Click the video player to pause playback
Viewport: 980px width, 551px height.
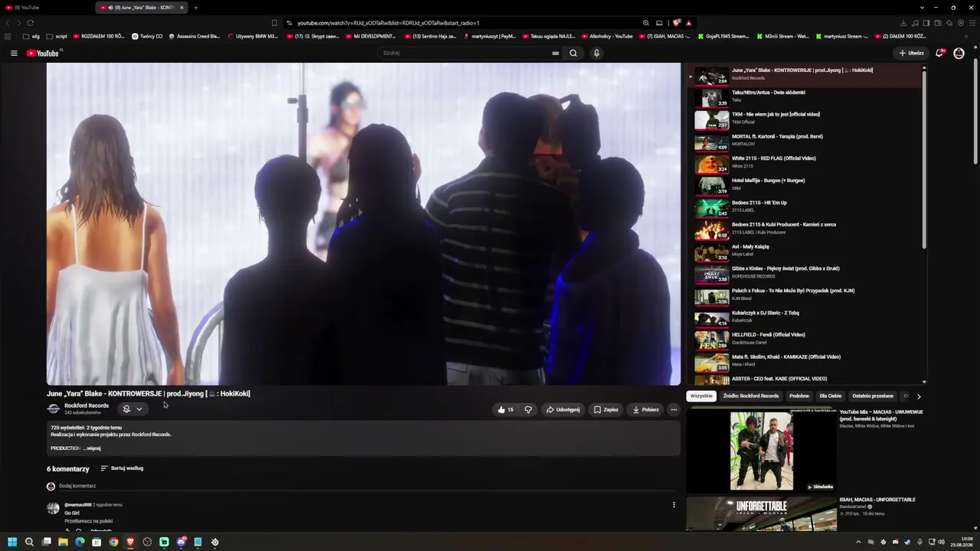point(364,223)
